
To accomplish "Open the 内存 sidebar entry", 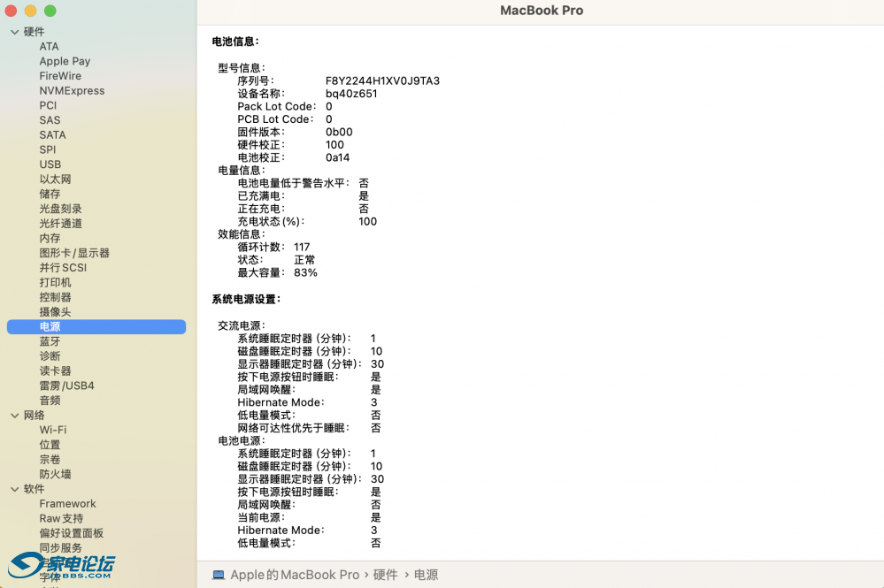I will point(50,238).
